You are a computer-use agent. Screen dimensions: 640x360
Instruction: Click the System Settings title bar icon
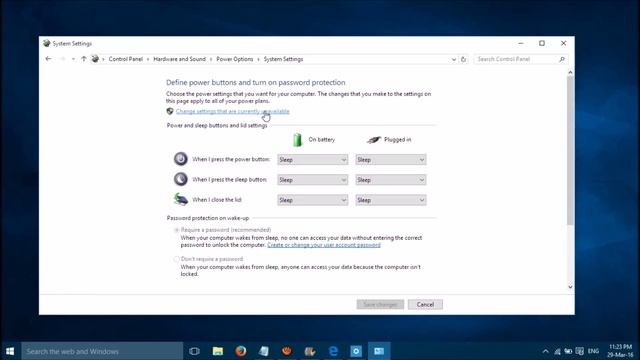[47, 43]
